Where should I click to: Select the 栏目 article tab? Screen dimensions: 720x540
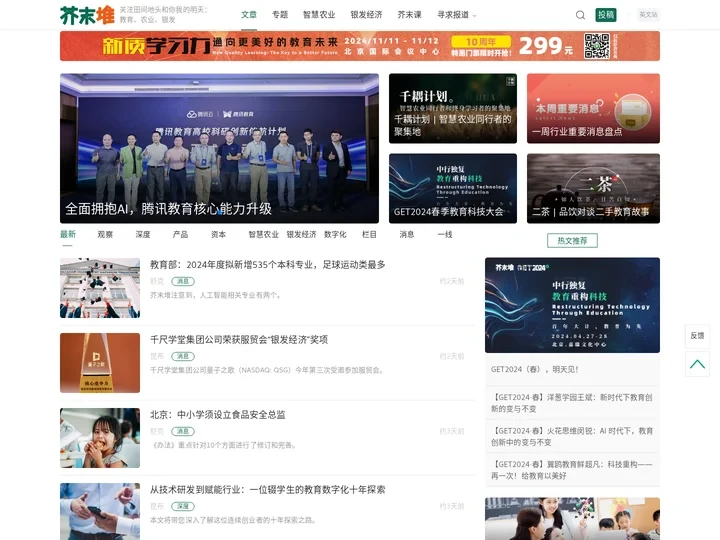click(x=369, y=234)
